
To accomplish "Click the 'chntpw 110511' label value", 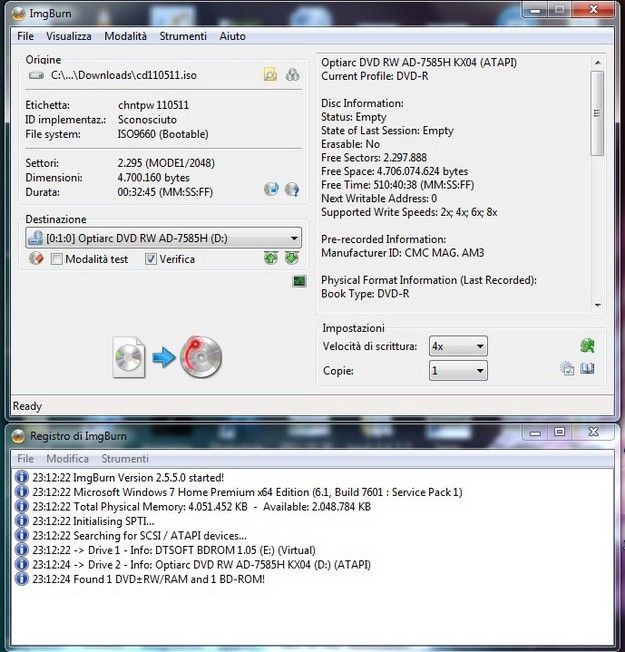I will coord(153,105).
